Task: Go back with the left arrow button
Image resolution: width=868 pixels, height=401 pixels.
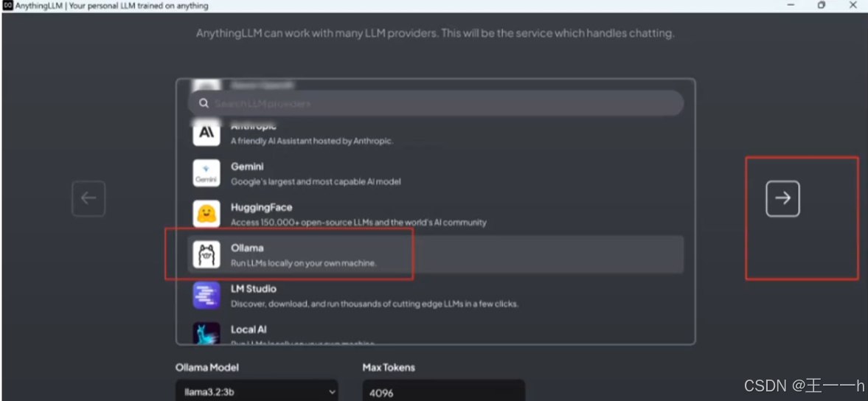Action: 88,198
